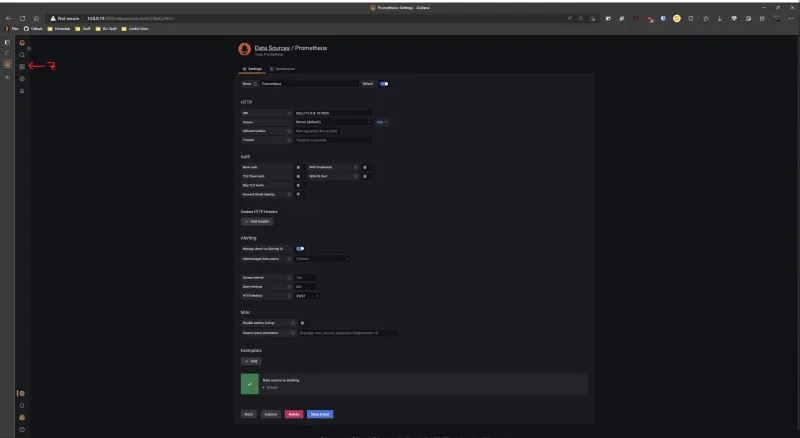Viewport: 800px width, 438px height.
Task: Focus the Allowed cookies tag field
Action: click(317, 131)
